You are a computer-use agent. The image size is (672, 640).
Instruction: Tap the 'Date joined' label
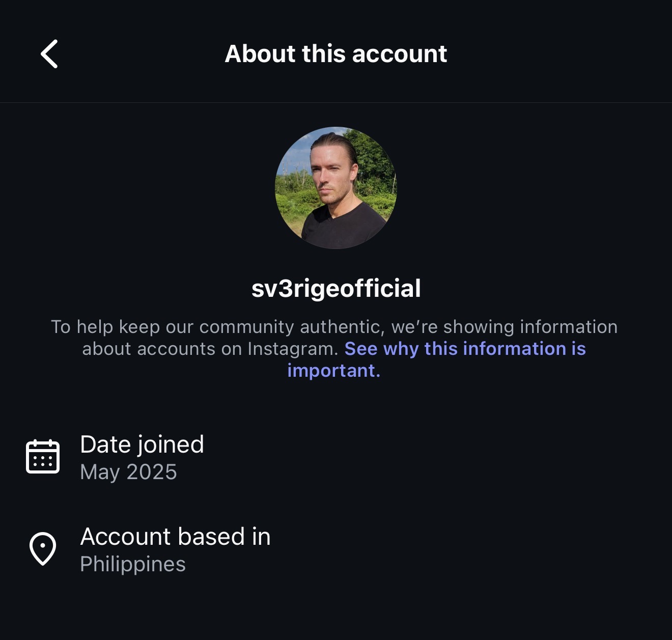point(142,444)
